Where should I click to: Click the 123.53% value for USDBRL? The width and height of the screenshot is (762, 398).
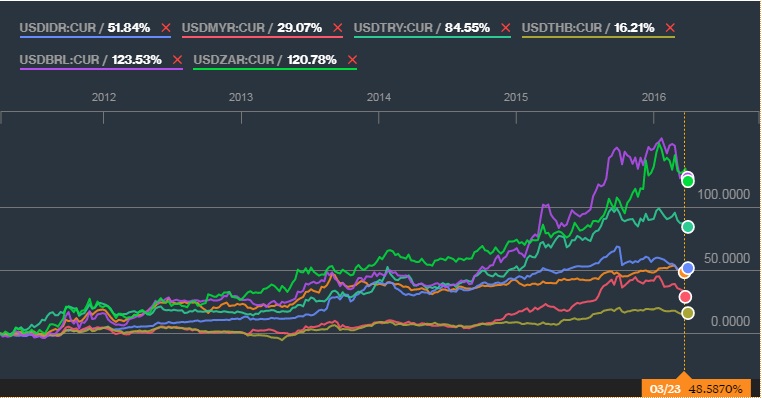coord(137,60)
